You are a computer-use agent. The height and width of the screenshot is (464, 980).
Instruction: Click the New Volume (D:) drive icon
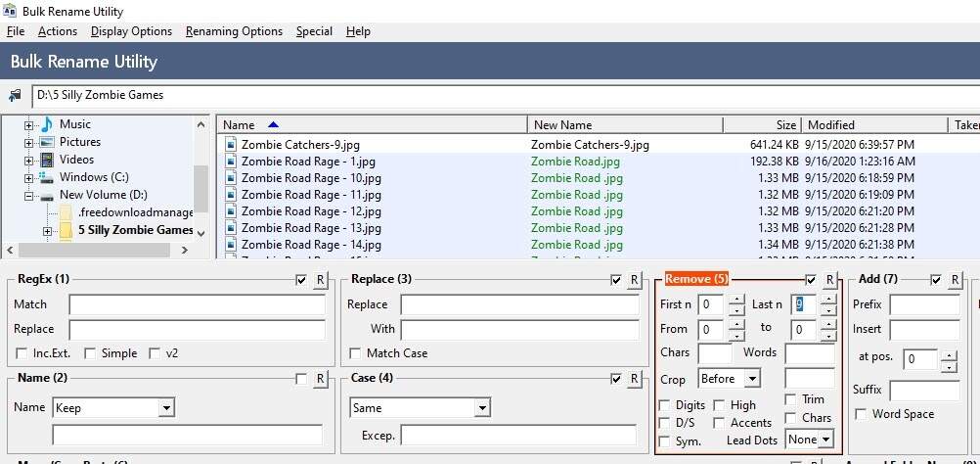click(x=46, y=195)
